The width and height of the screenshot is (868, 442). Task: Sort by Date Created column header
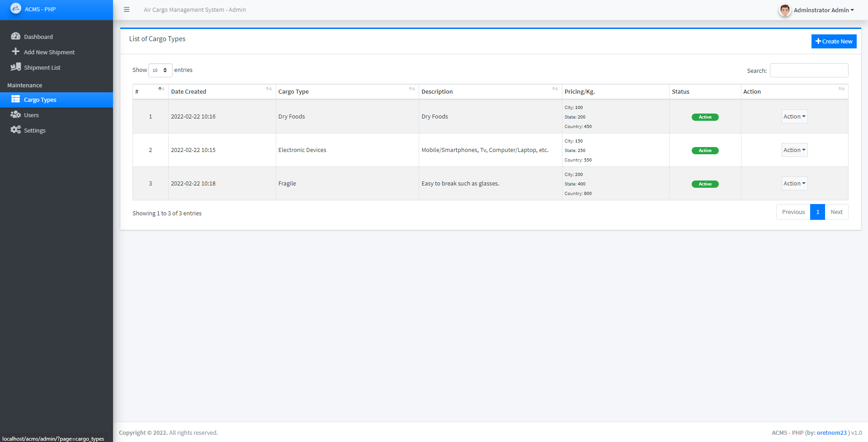tap(222, 91)
